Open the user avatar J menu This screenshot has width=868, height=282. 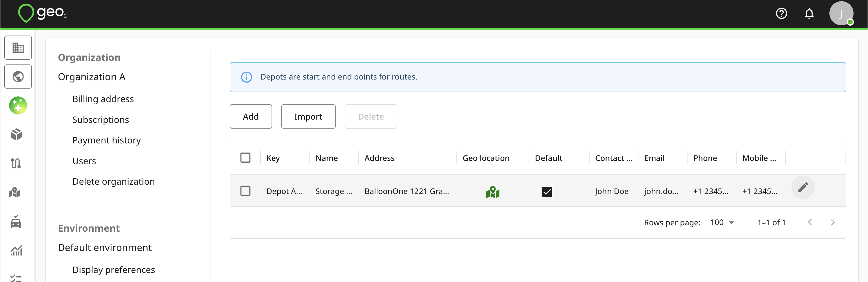pyautogui.click(x=841, y=14)
